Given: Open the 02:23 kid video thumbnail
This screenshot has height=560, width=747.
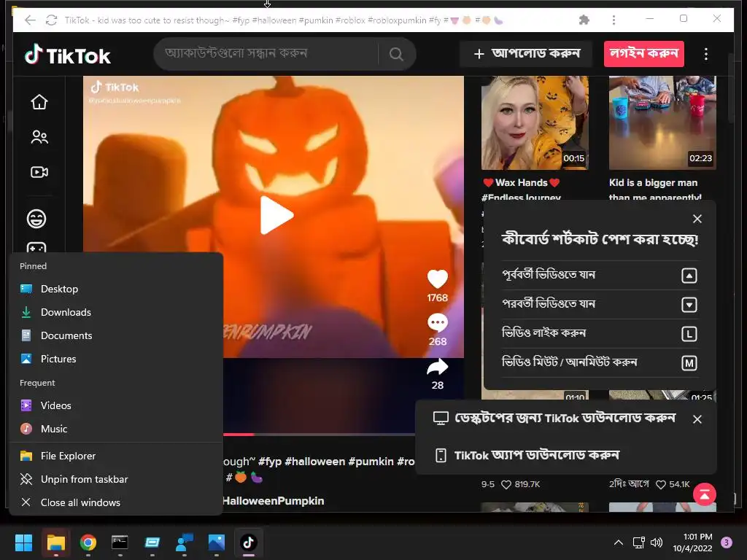Looking at the screenshot, I should coord(662,122).
